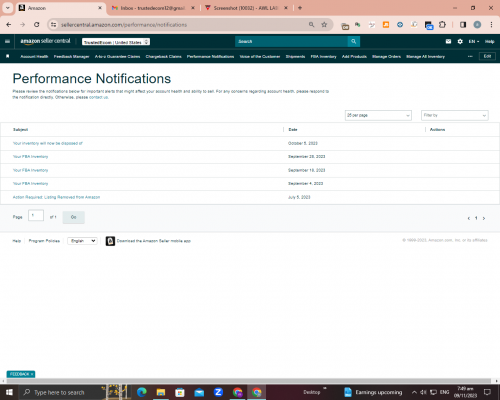
Task: Open the Chrome three-dot menu
Action: [491, 25]
